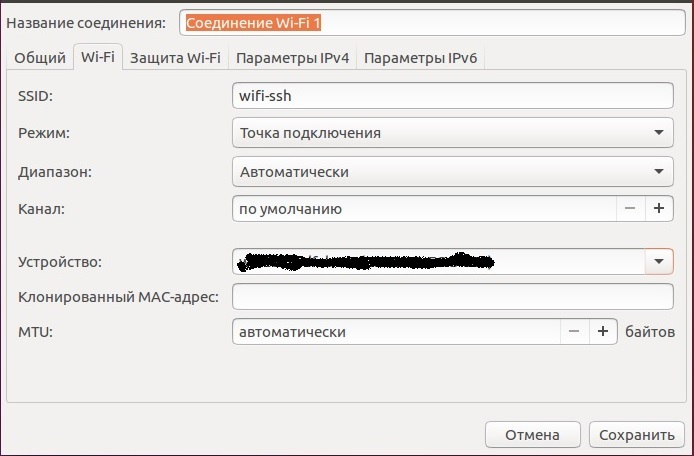Open the Защита Wi-Fi tab
This screenshot has width=694, height=456.
tap(175, 58)
